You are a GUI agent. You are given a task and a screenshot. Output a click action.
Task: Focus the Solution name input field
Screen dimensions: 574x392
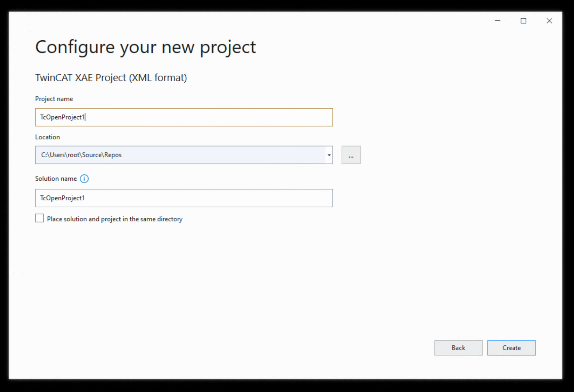(184, 198)
